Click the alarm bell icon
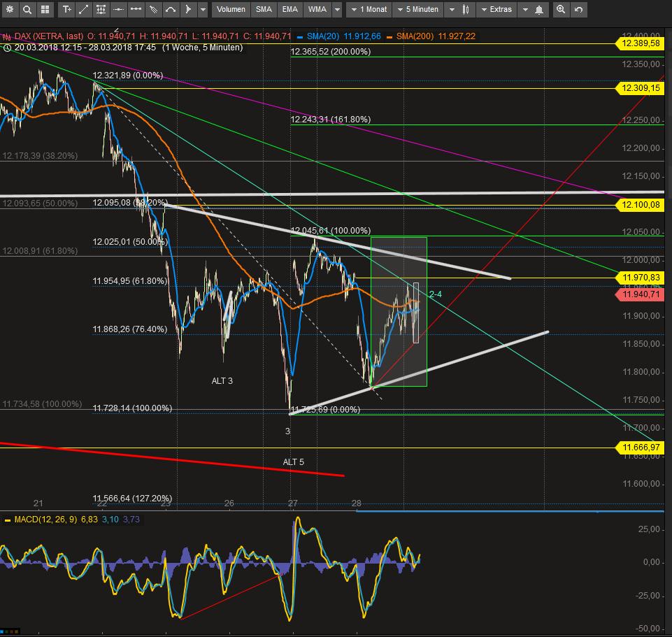This screenshot has height=637, width=672. click(539, 9)
